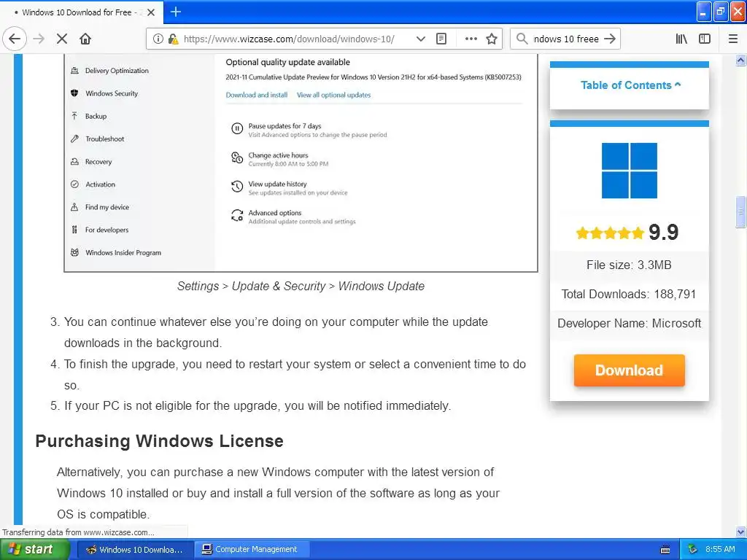Click the network tray icon

point(692,550)
